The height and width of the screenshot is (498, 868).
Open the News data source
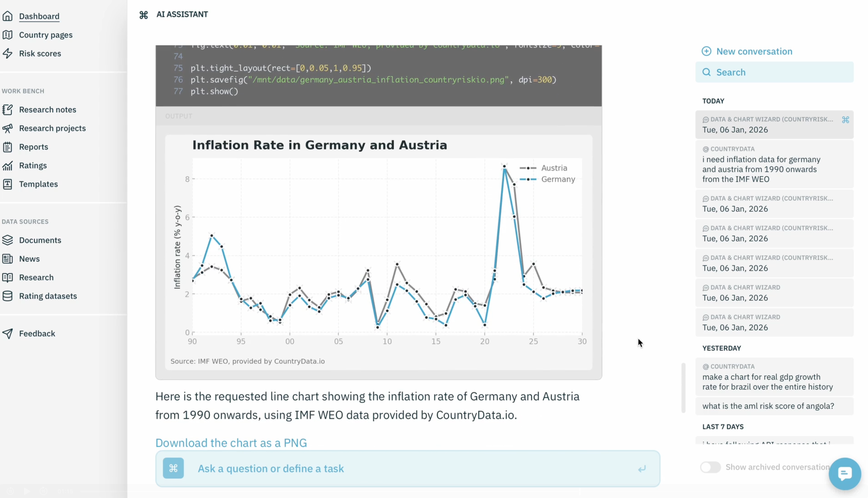click(29, 259)
